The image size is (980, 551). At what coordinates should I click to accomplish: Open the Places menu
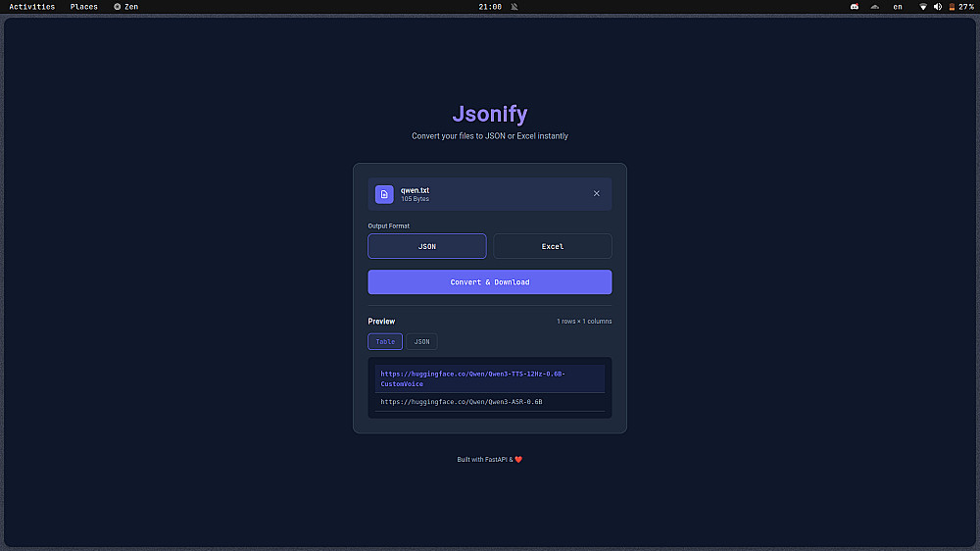[83, 6]
